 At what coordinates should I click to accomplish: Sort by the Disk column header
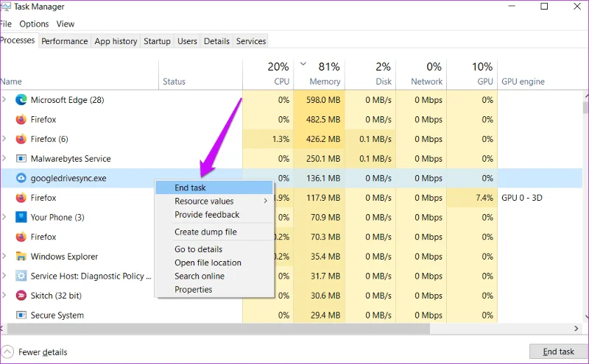point(370,74)
